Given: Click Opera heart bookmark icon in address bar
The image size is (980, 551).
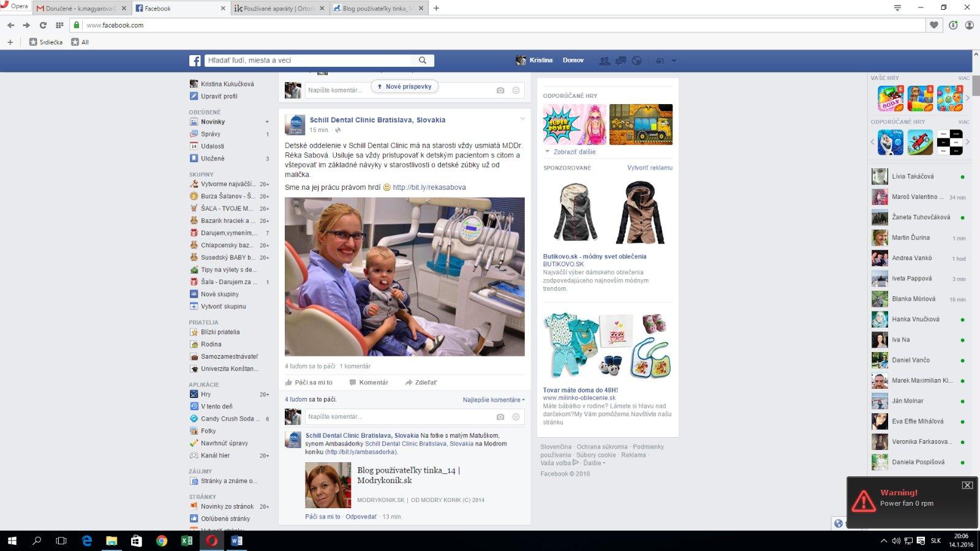Looking at the screenshot, I should (x=933, y=25).
